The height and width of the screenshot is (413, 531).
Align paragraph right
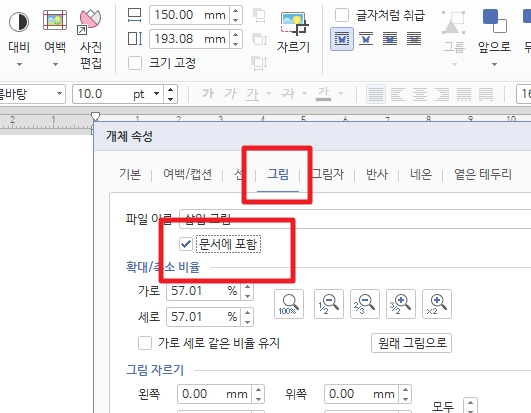pyautogui.click(x=442, y=94)
